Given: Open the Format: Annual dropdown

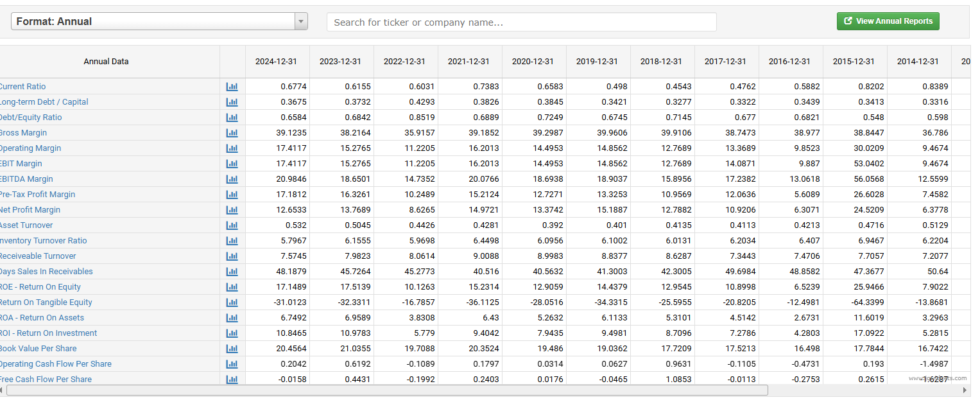Looking at the screenshot, I should (153, 22).
